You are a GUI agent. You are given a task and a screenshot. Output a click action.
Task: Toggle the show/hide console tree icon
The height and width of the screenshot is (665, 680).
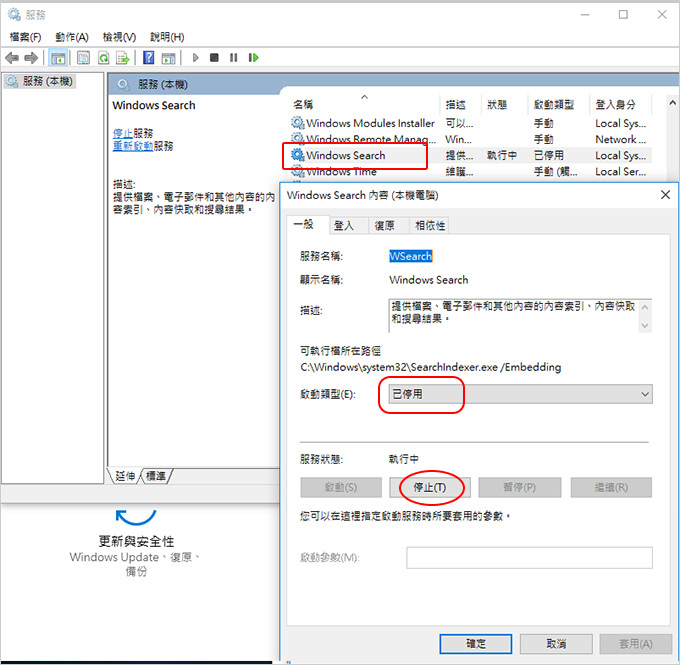(x=58, y=58)
